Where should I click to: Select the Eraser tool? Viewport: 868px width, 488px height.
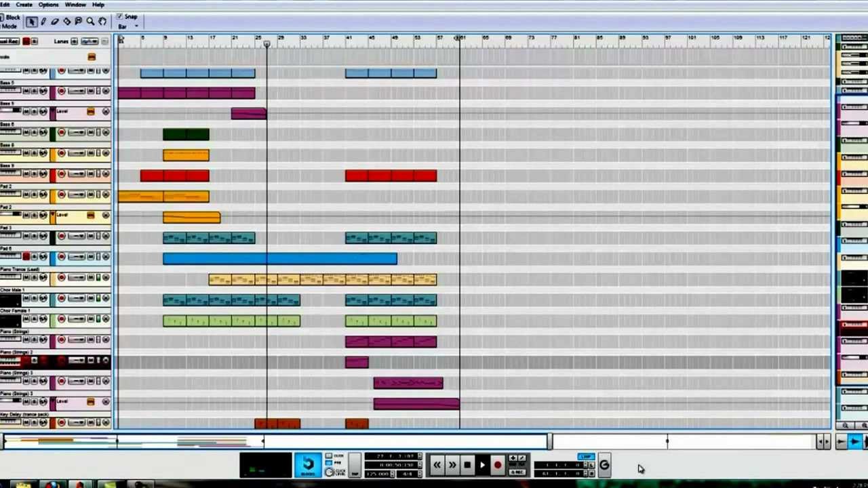(55, 22)
